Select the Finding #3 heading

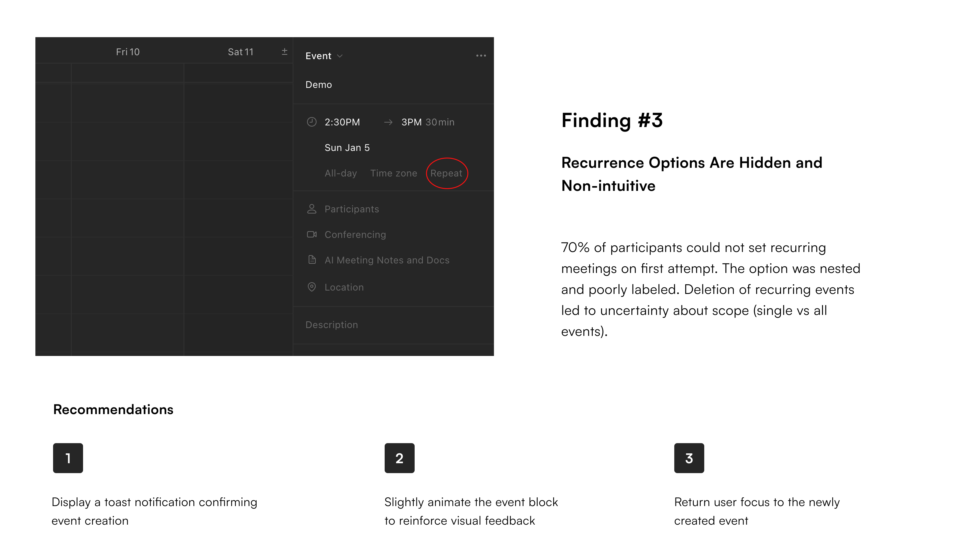[x=612, y=120]
